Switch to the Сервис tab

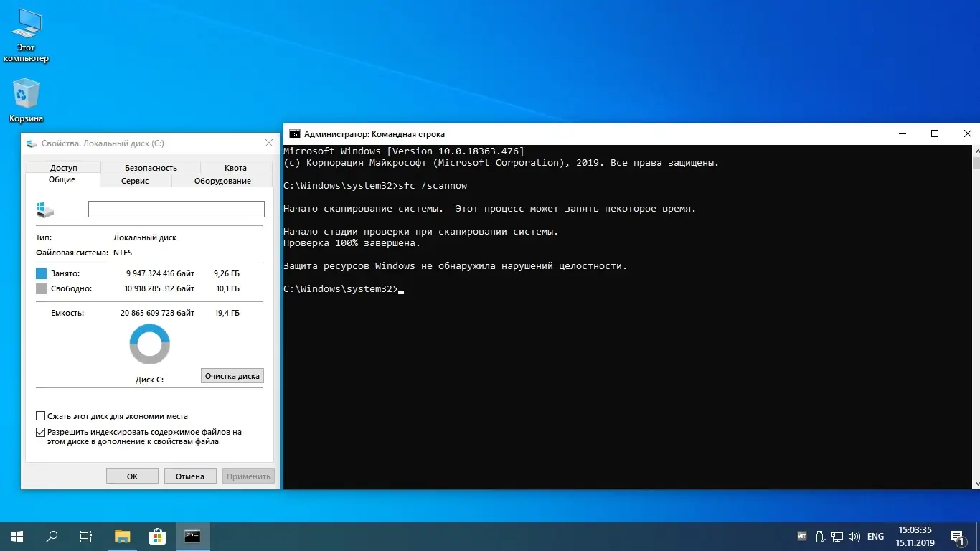[134, 181]
